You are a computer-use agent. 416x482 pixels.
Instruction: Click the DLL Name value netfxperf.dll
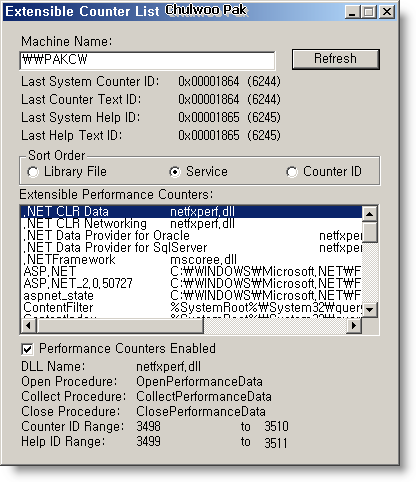pyautogui.click(x=169, y=367)
